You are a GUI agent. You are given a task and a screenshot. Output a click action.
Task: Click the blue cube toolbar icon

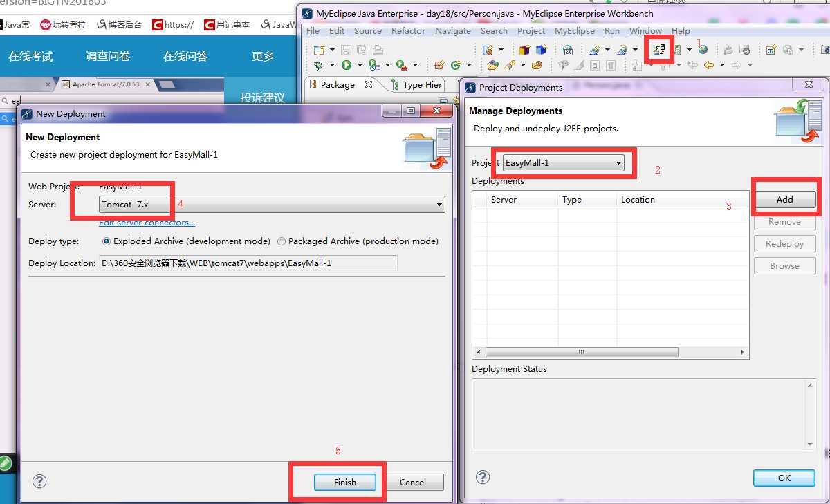(x=542, y=50)
